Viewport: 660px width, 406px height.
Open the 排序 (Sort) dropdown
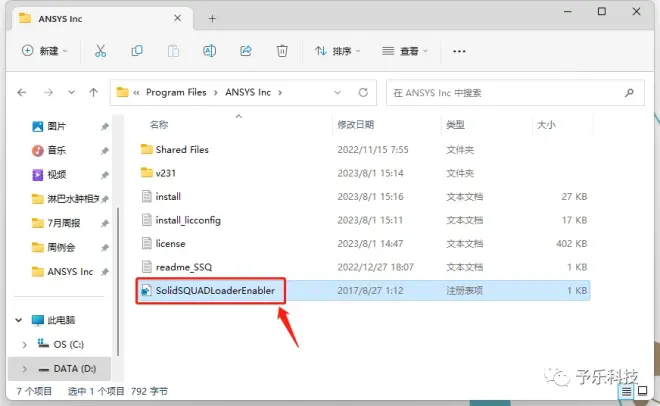(338, 51)
